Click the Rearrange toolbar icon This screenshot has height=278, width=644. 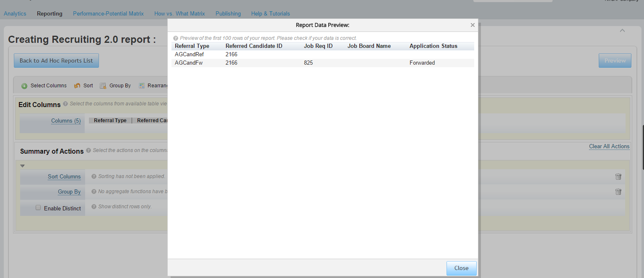click(142, 86)
